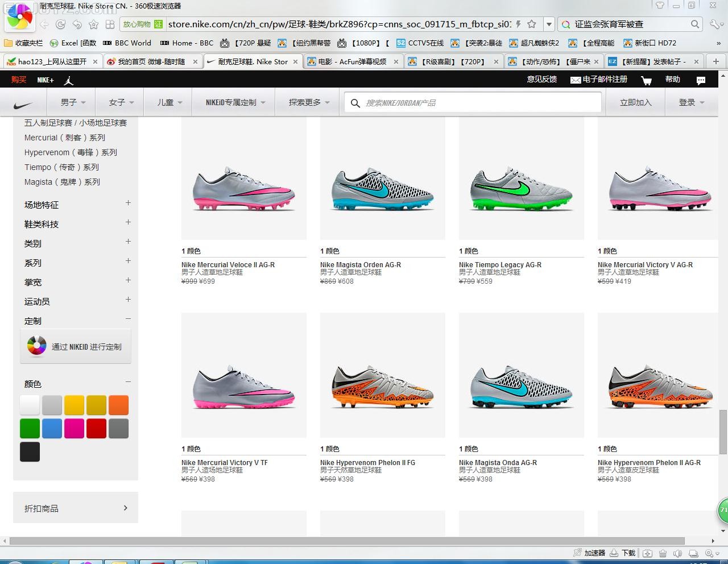This screenshot has width=728, height=564.
Task: Open the NIKEiD专属定制 dropdown
Action: (235, 103)
